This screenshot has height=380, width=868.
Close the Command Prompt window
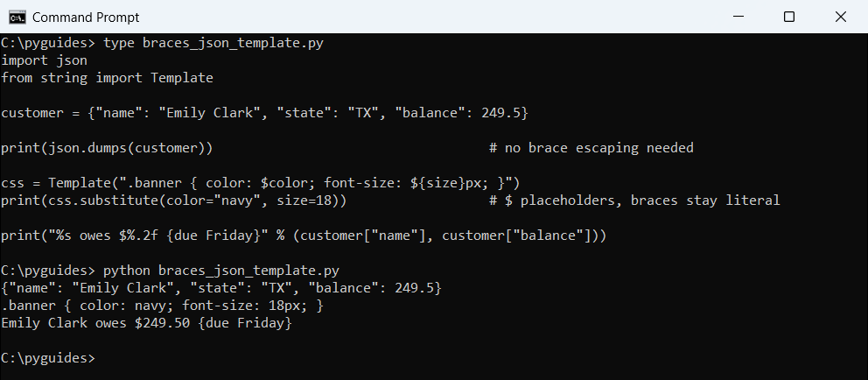click(x=840, y=18)
